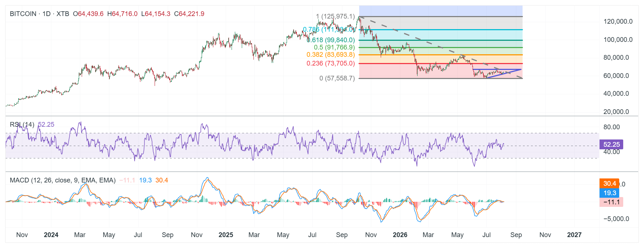Click the 40,000.0 price axis label

coord(616,94)
